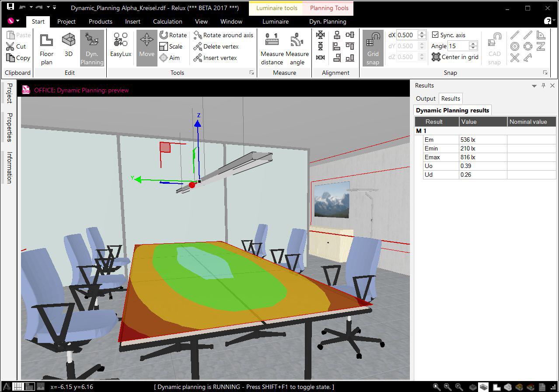Click into the dX value field
This screenshot has width=559, height=392.
pyautogui.click(x=407, y=35)
